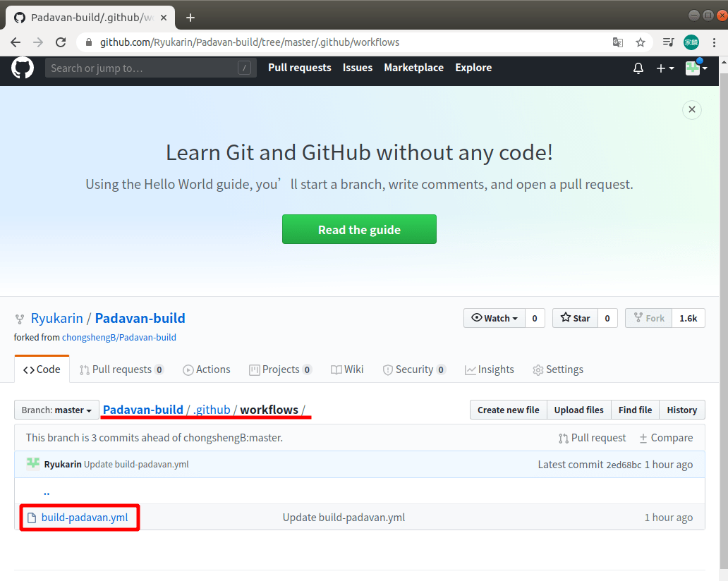Viewport: 728px width, 581px height.
Task: Open Issues in top navigation
Action: (358, 68)
